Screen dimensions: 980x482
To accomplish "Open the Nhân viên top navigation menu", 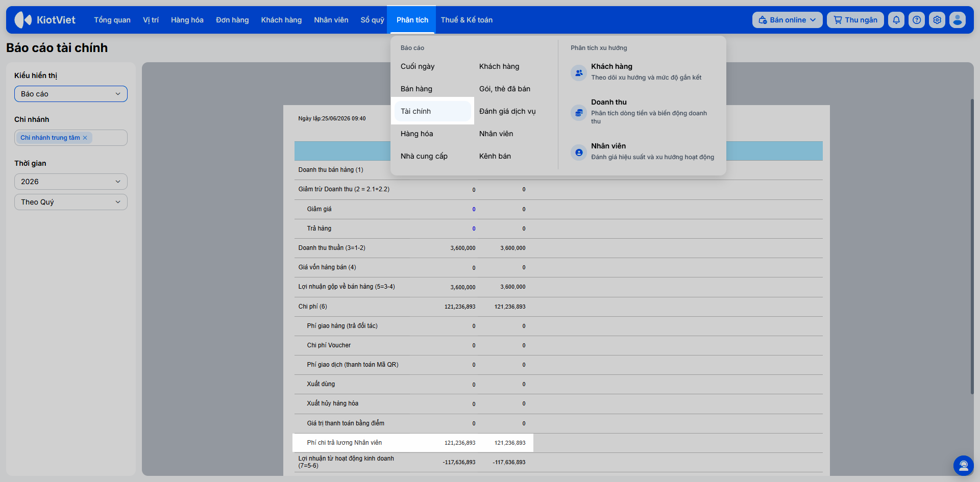I will 331,20.
